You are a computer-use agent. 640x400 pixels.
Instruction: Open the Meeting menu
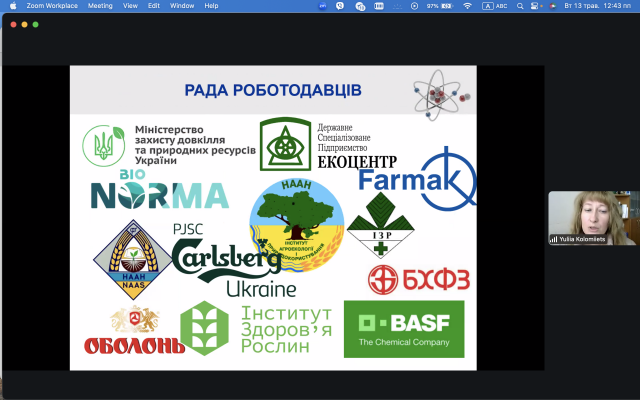point(100,6)
